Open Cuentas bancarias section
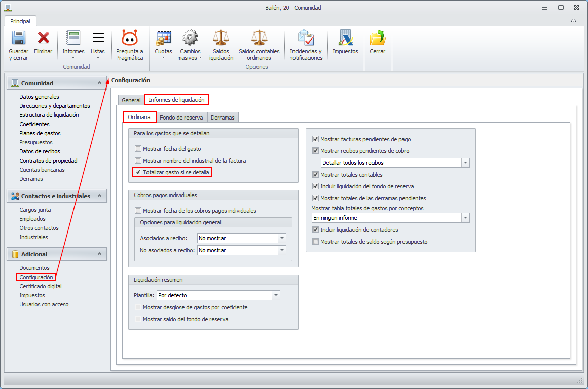The width and height of the screenshot is (588, 389). coord(42,170)
